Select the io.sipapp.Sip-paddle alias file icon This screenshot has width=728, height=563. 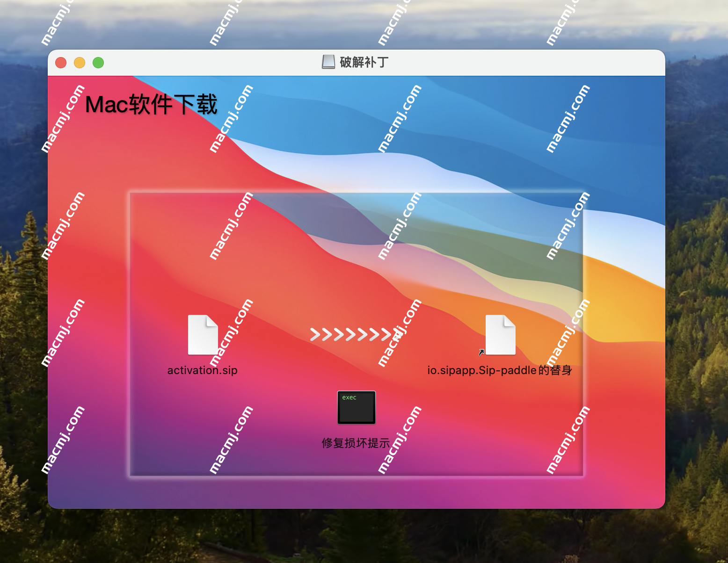pos(500,335)
